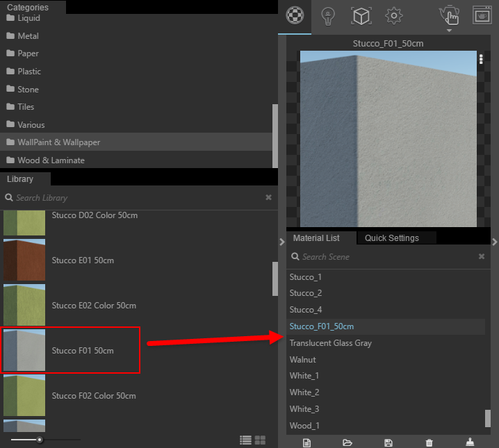Open the Liquid category folder
The width and height of the screenshot is (499, 448).
click(136, 18)
